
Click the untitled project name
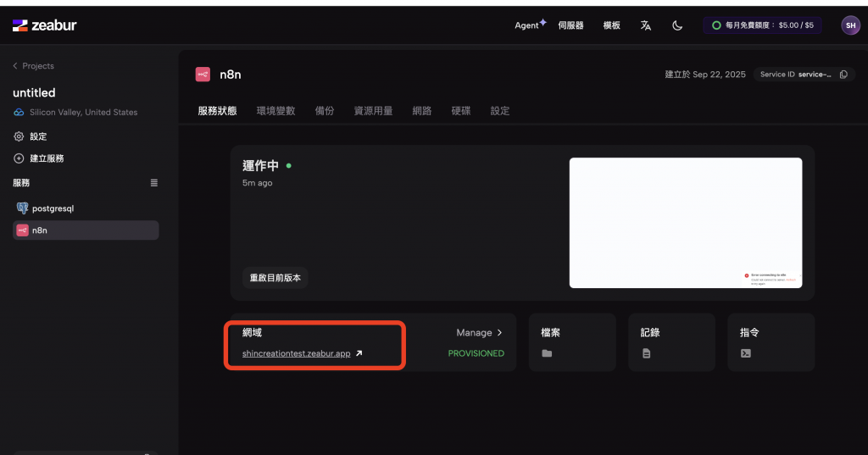click(x=34, y=92)
